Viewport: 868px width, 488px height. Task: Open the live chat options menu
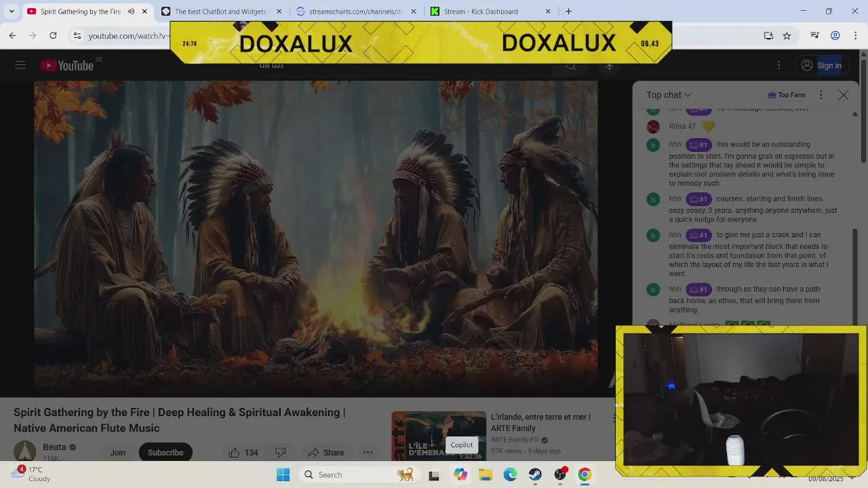point(821,95)
